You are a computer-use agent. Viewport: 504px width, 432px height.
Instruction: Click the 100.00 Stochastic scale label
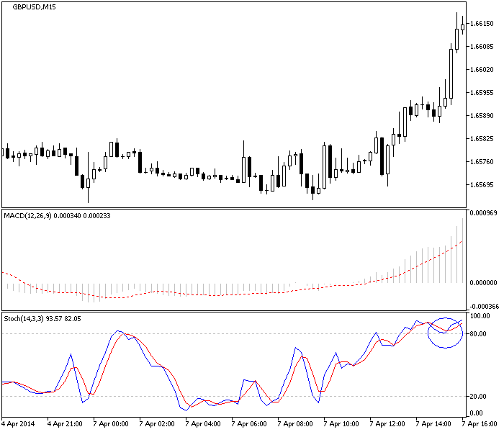[x=482, y=315]
